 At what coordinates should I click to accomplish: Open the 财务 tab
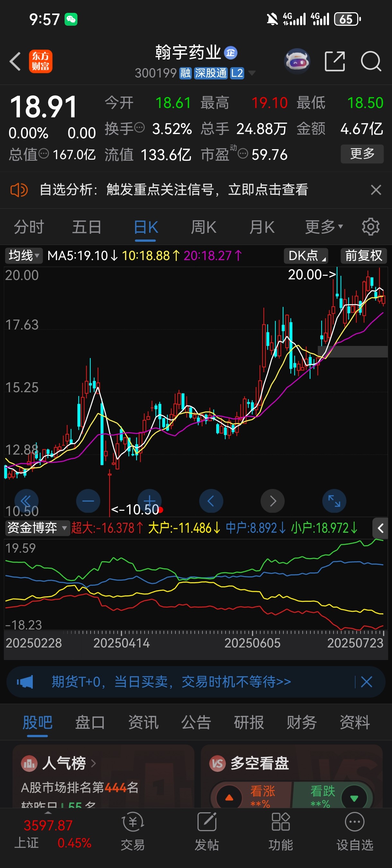[302, 723]
